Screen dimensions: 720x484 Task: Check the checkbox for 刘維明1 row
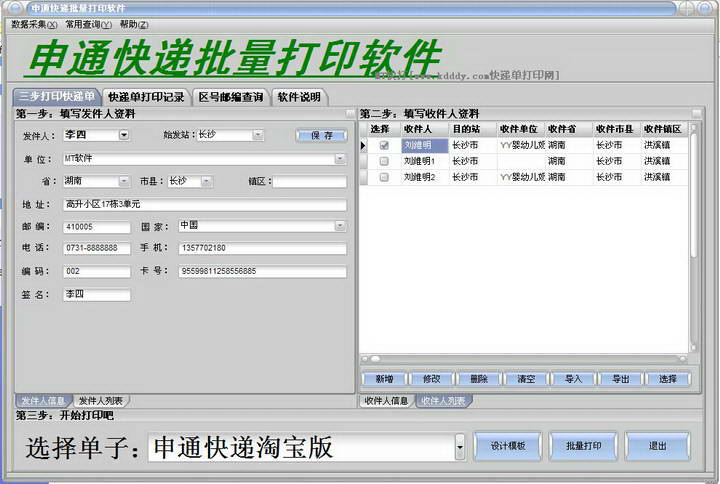pyautogui.click(x=384, y=161)
